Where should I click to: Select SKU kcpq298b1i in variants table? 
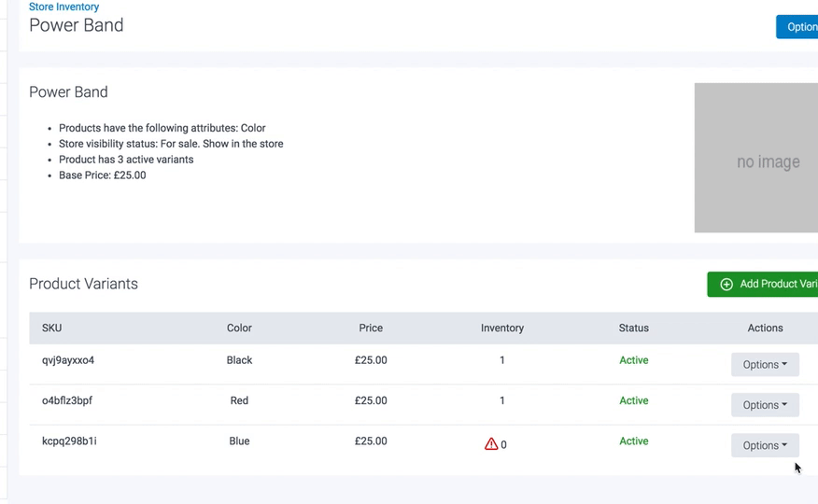[69, 441]
